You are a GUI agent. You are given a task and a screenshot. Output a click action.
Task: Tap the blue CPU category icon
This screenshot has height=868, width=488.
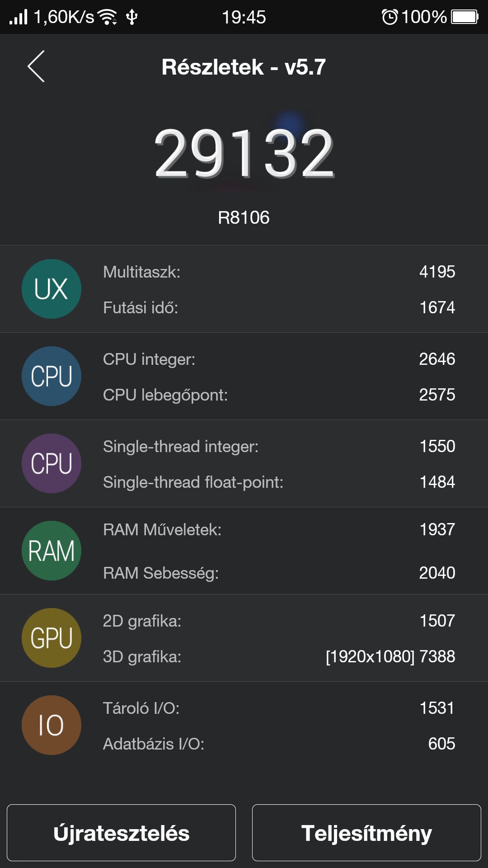[52, 376]
